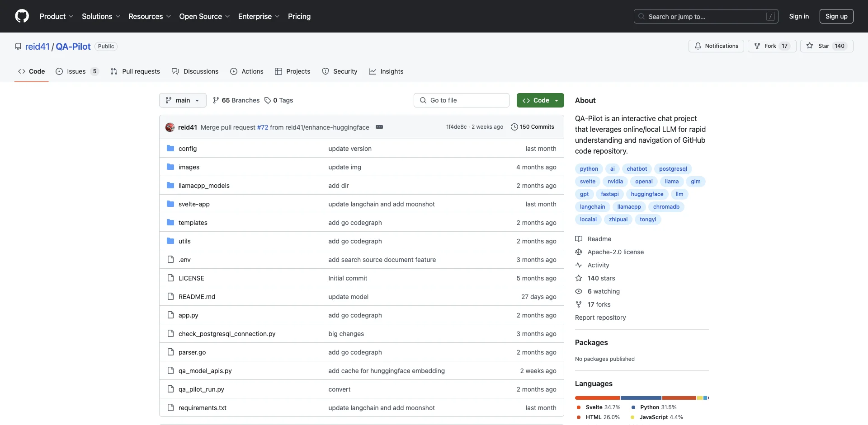Click Report repository link
Viewport: 868px width, 425px height.
point(600,318)
